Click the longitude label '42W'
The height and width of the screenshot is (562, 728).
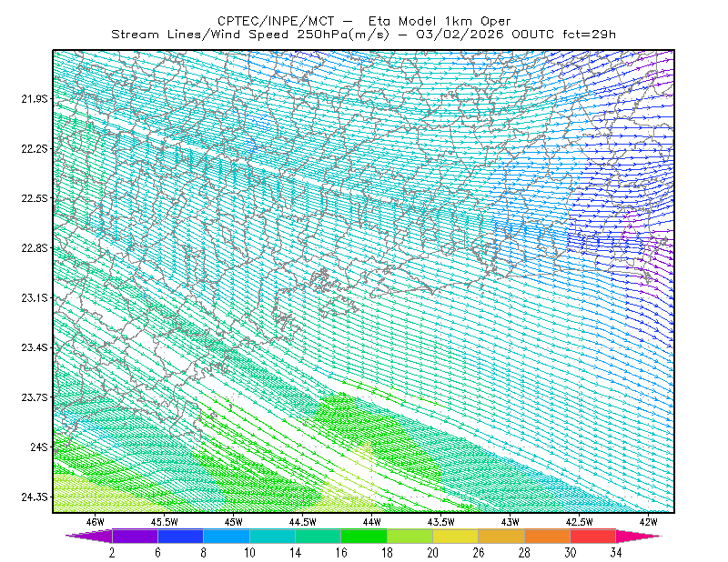[649, 522]
